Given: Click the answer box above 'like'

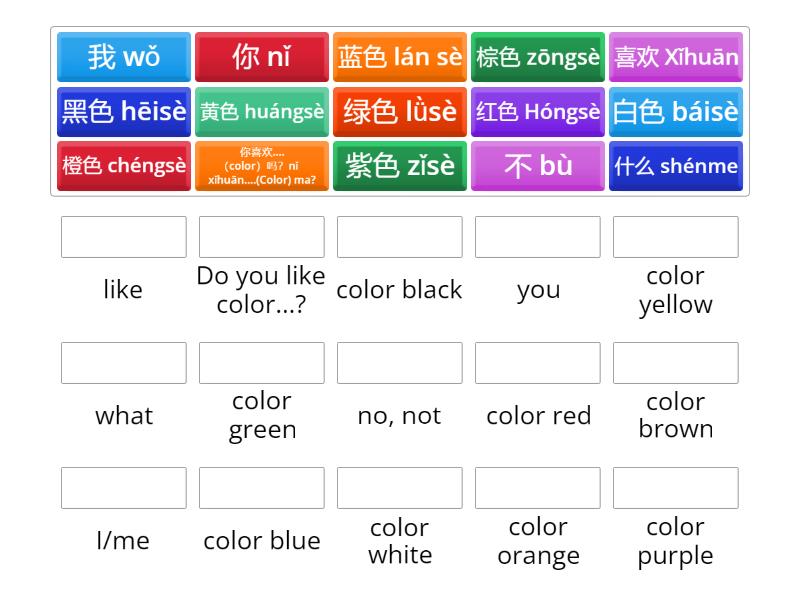Looking at the screenshot, I should tap(123, 237).
